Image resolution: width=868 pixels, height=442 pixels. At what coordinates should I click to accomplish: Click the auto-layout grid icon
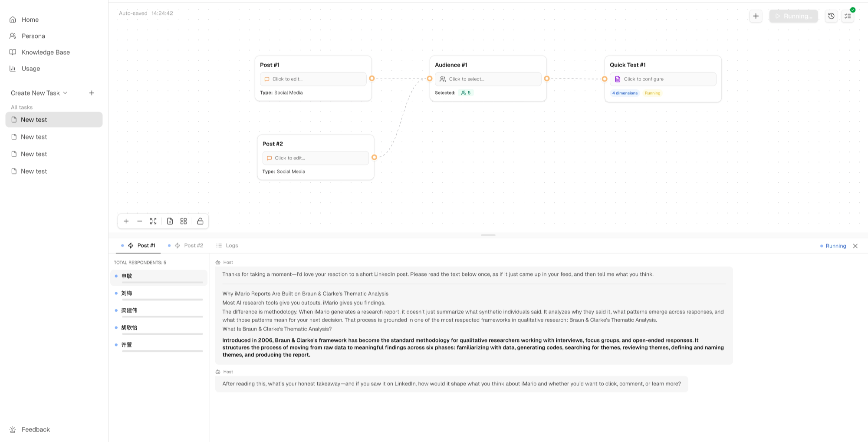tap(184, 221)
